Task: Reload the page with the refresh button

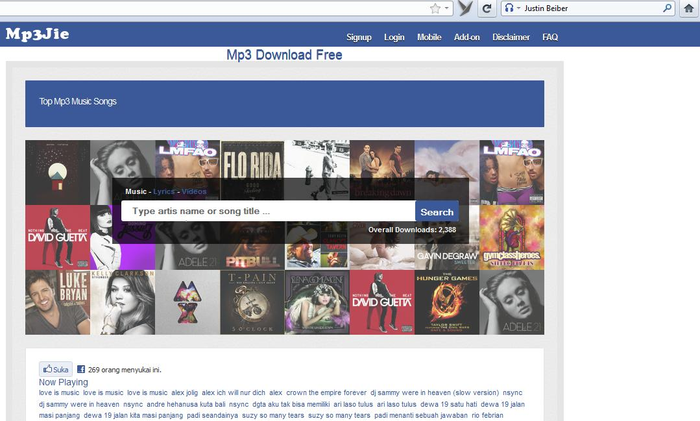Action: tap(487, 8)
